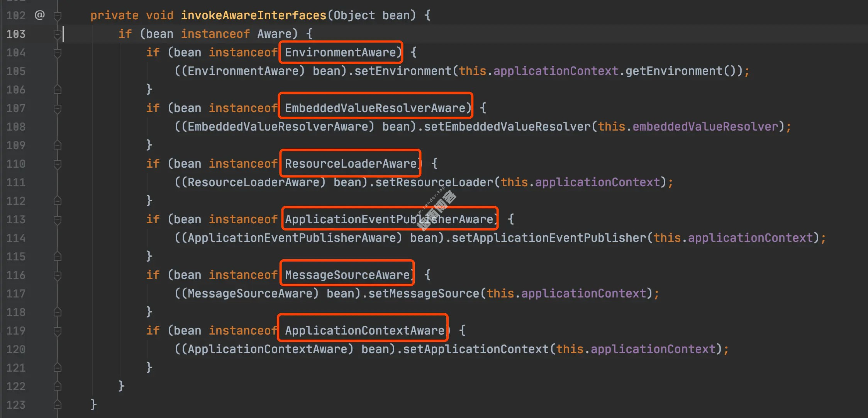Fold the MessageSourceAware block at line 116
Image resolution: width=868 pixels, height=418 pixels.
(x=58, y=275)
